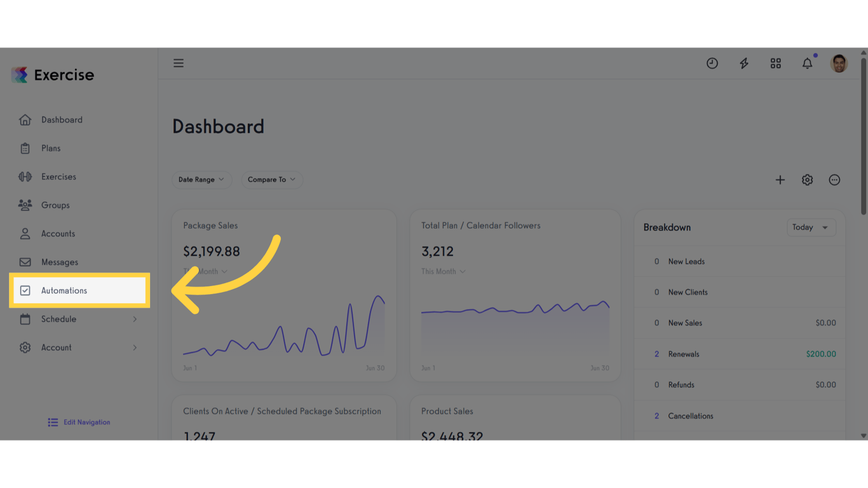868x488 pixels.
Task: Open the notifications bell
Action: pos(808,64)
